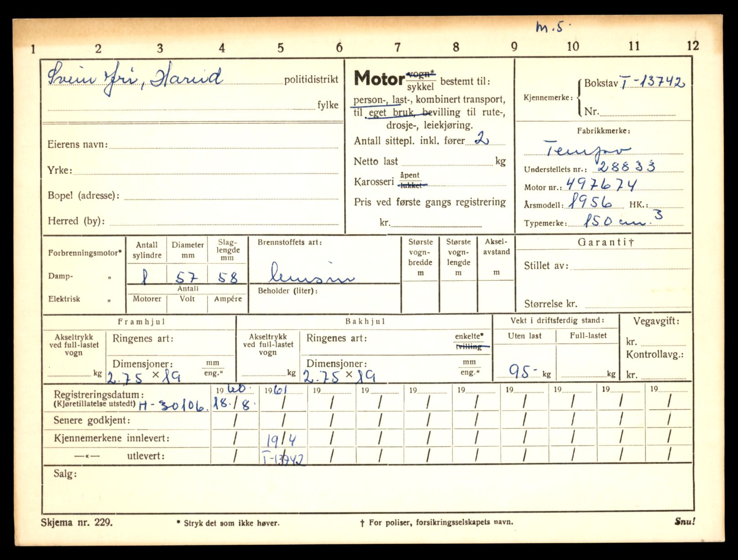Click the Kjennemerke Bokstav value T-13742
The height and width of the screenshot is (560, 738).
(x=652, y=82)
